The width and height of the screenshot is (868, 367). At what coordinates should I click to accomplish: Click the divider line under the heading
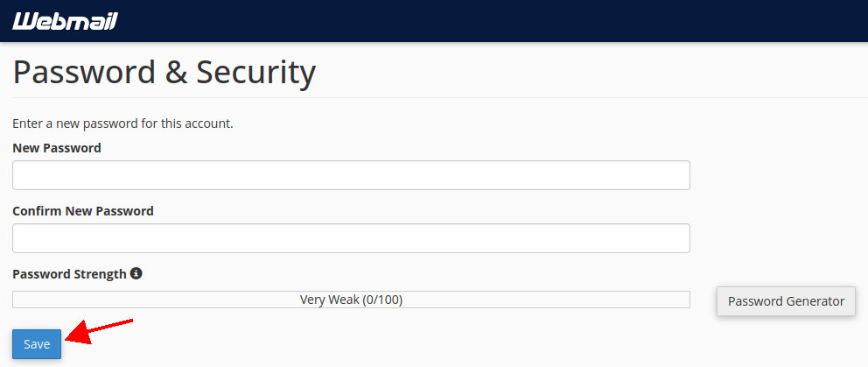pos(437,97)
